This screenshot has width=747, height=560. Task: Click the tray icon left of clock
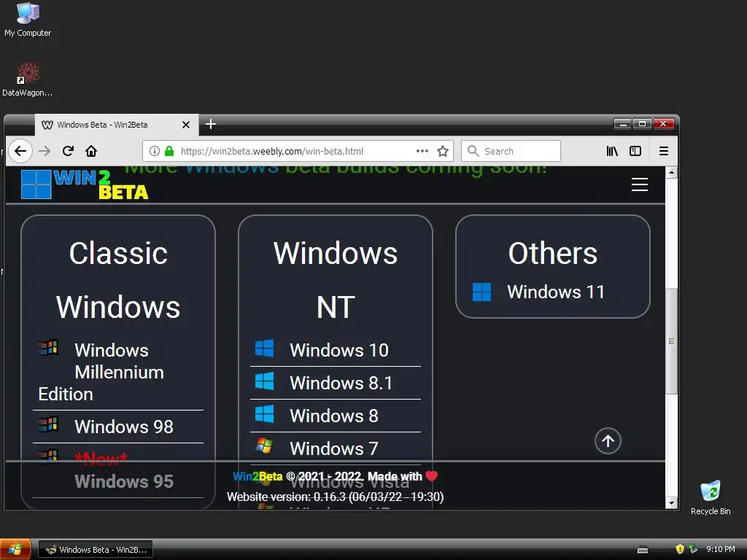(693, 549)
